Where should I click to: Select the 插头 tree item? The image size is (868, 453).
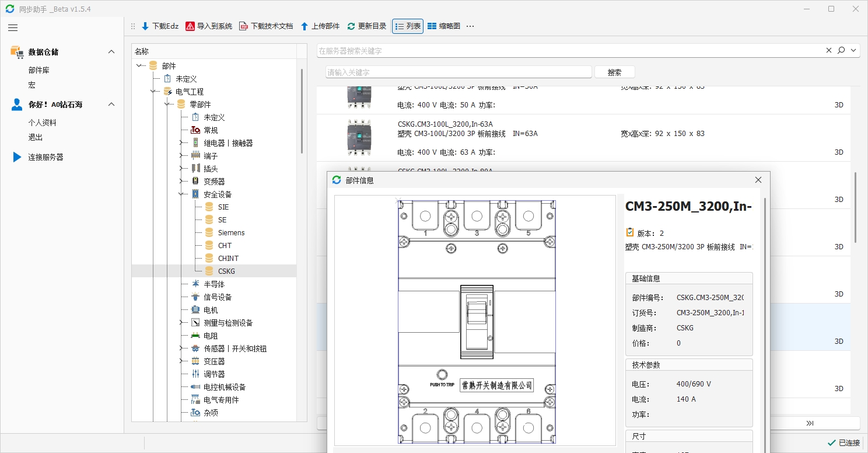click(x=211, y=169)
